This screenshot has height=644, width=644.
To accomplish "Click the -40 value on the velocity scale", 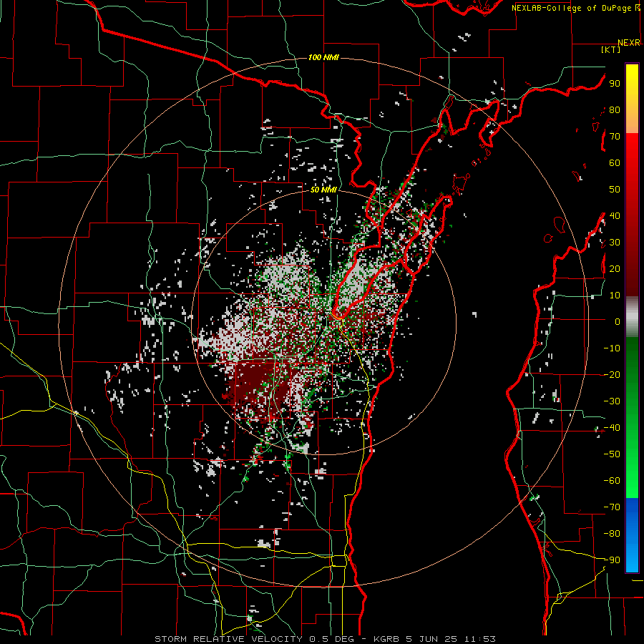I will click(x=612, y=428).
